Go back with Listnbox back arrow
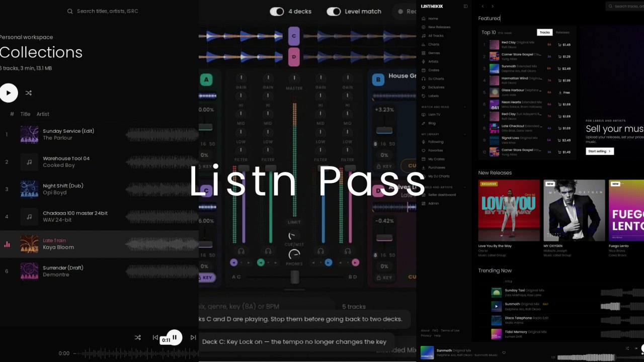644x362 pixels. pyautogui.click(x=482, y=6)
